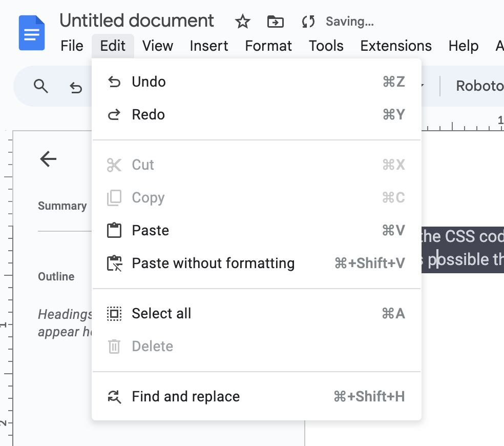Image resolution: width=504 pixels, height=446 pixels.
Task: Open the Extensions menu
Action: tap(395, 46)
